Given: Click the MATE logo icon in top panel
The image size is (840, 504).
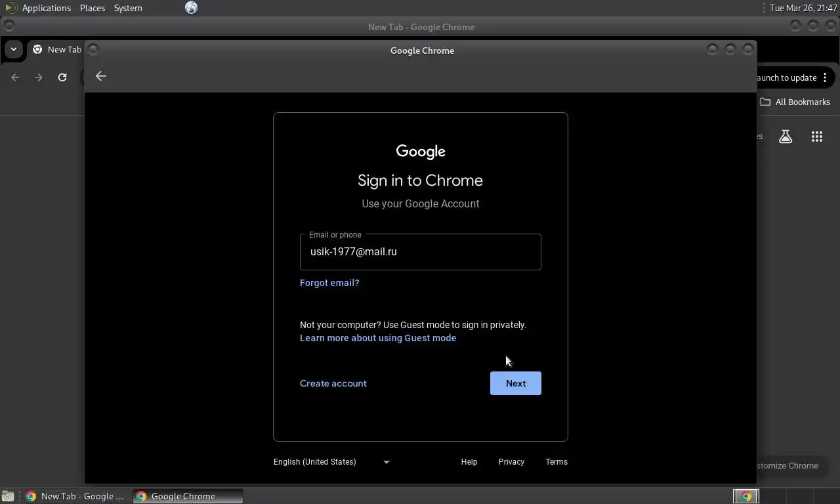Looking at the screenshot, I should (x=10, y=8).
